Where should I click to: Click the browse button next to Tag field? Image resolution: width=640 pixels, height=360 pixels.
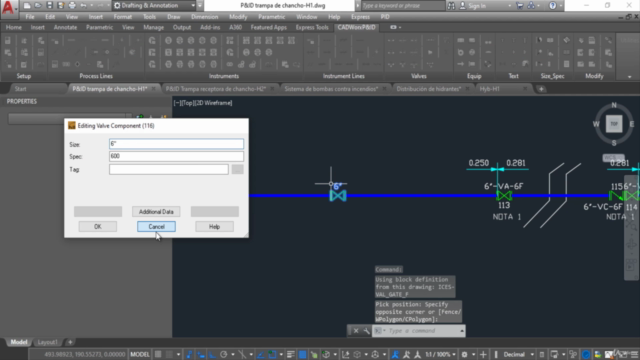238,169
